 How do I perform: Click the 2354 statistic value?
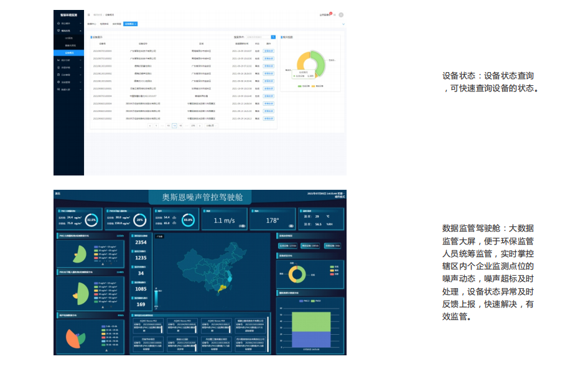click(x=141, y=243)
